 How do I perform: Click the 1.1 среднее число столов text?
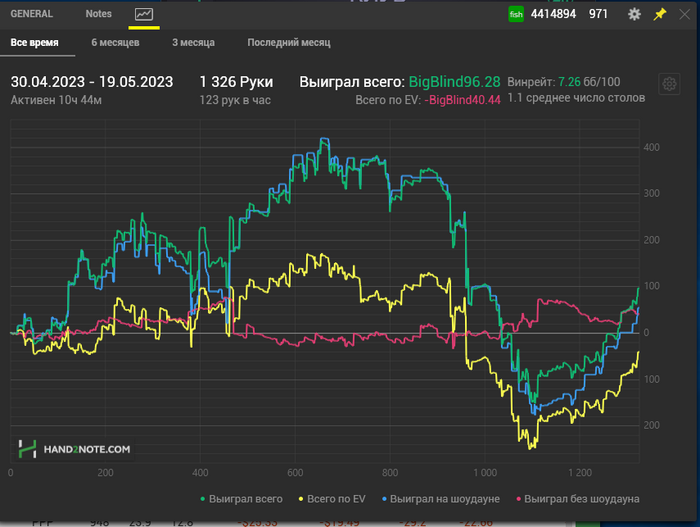[576, 98]
